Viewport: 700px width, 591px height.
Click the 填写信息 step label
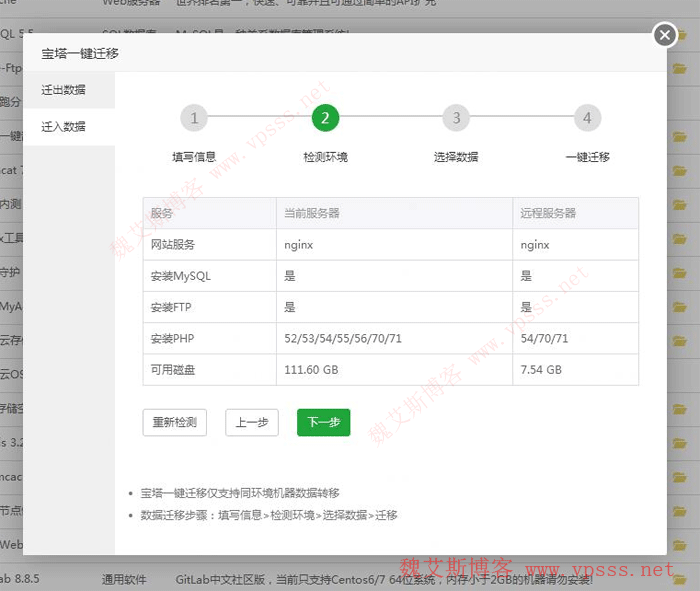click(194, 157)
